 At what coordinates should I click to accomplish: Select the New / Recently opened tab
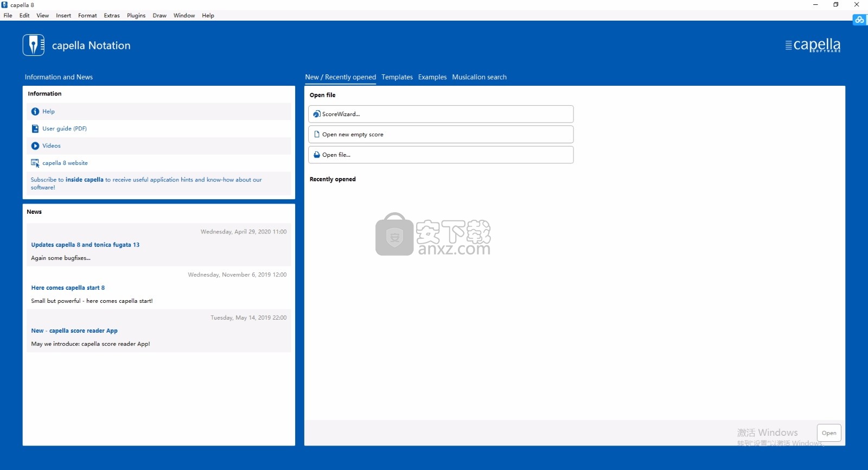[x=340, y=77]
